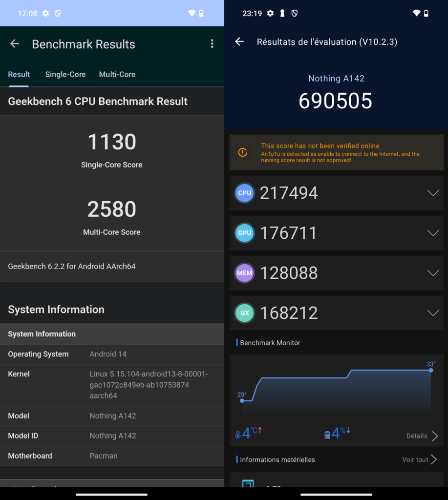The width and height of the screenshot is (448, 500).
Task: Open Détails link for benchmark monitor
Action: tap(417, 436)
